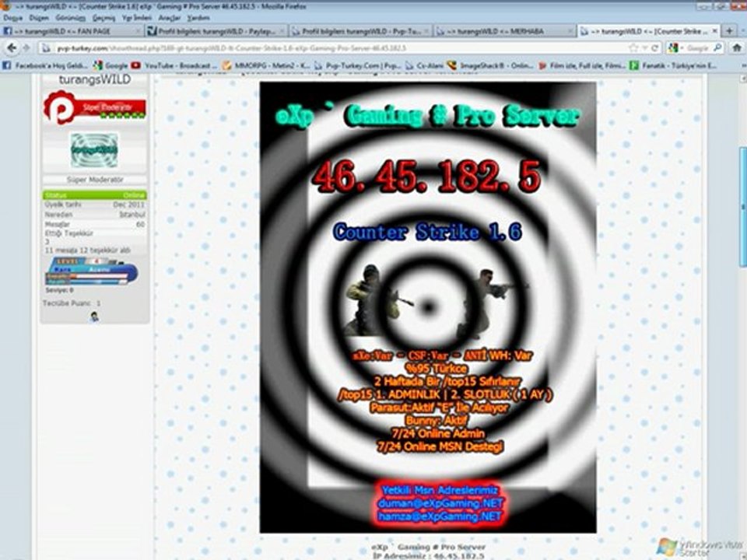Click the bookmark star in address bar
The height and width of the screenshot is (560, 747).
(633, 47)
